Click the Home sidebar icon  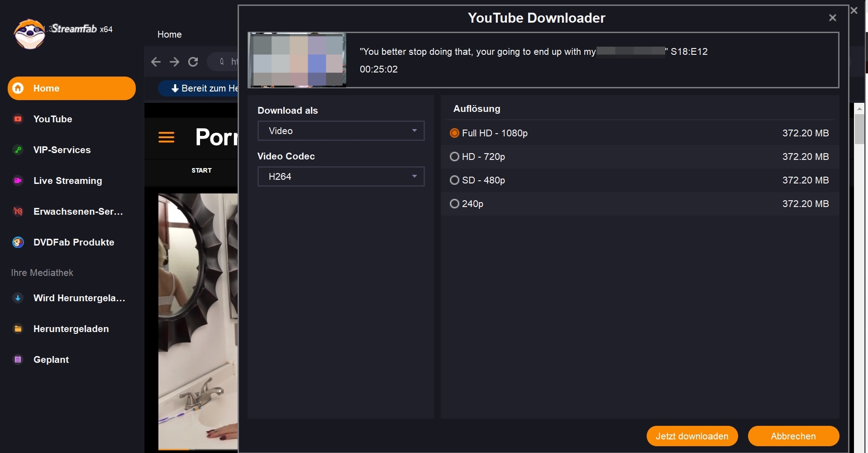click(18, 88)
